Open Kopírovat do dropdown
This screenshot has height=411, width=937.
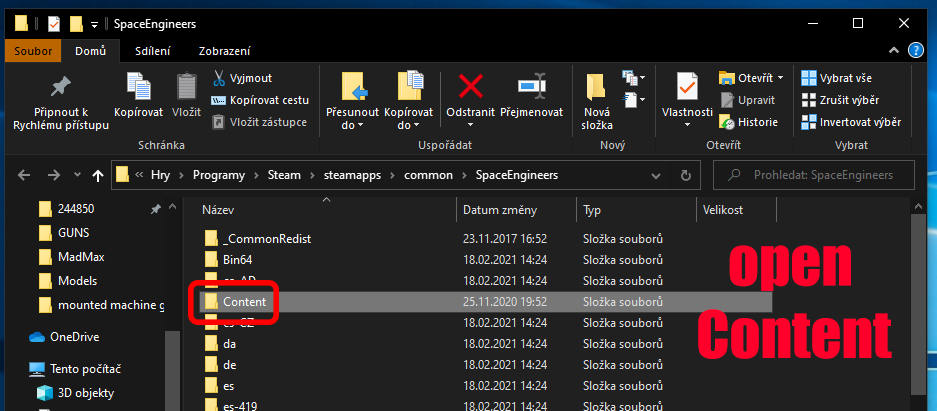pyautogui.click(x=409, y=118)
